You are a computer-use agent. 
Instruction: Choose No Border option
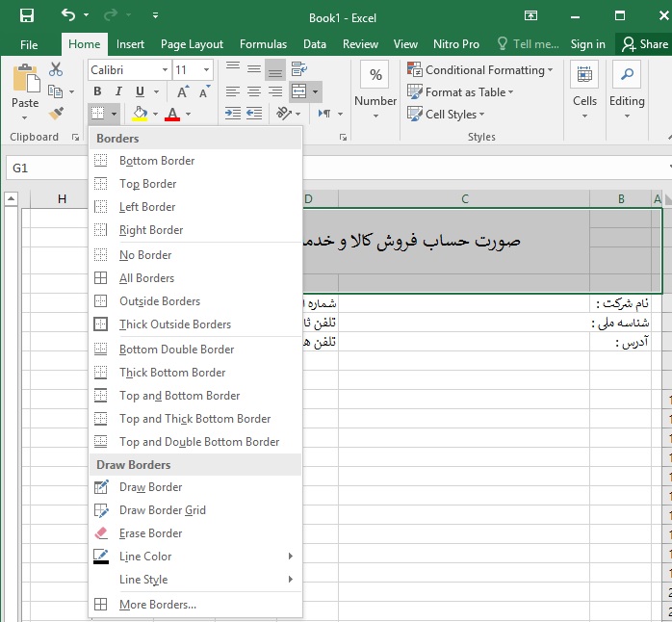[x=195, y=255]
